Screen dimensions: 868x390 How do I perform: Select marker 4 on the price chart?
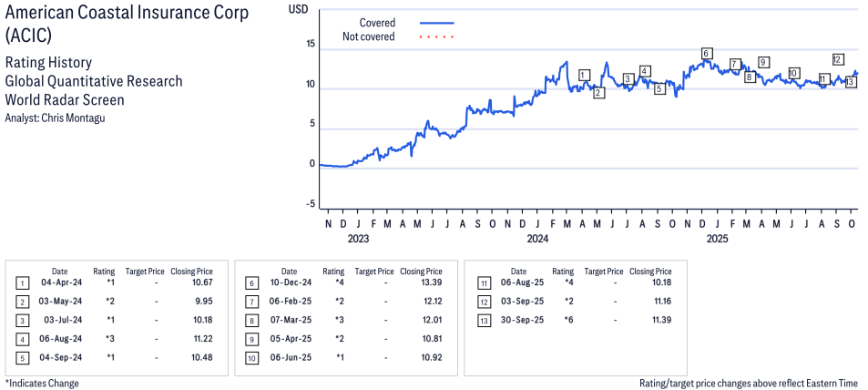645,71
